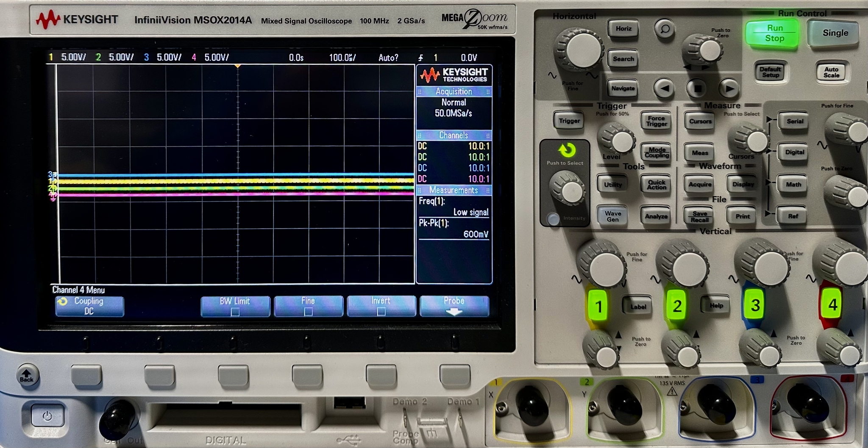
Task: Toggle the Fine checkbox softkey
Action: [x=308, y=306]
